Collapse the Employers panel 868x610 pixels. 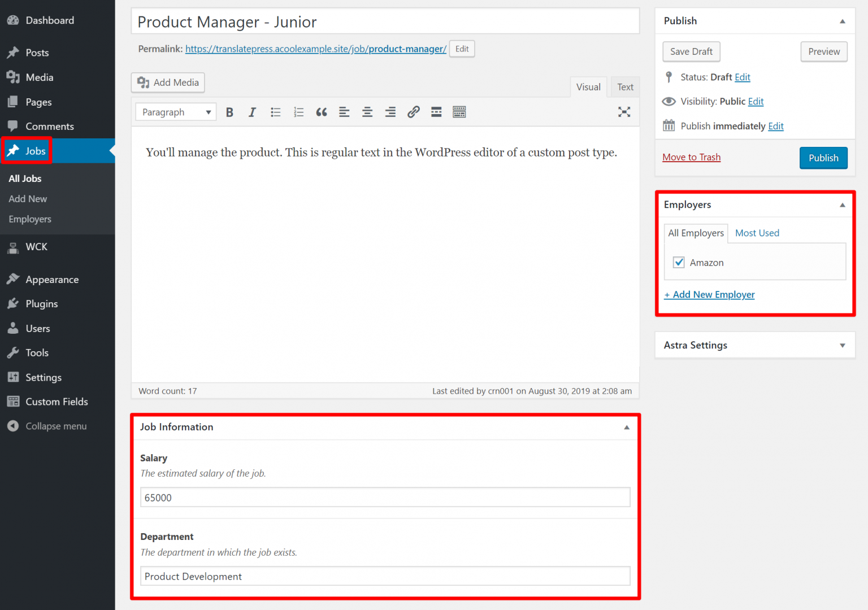click(x=842, y=204)
